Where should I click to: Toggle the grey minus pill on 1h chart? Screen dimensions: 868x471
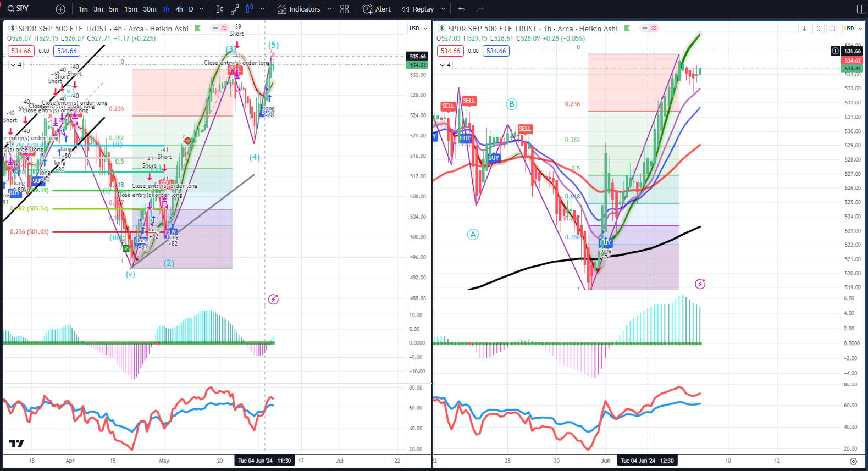[645, 28]
